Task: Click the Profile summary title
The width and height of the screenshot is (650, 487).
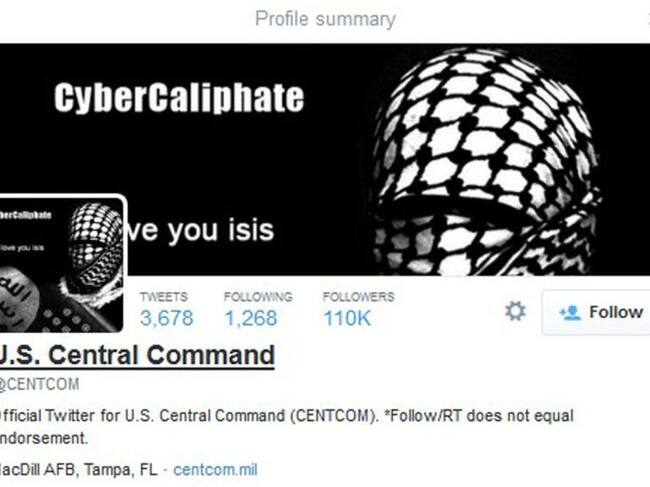Action: (325, 19)
